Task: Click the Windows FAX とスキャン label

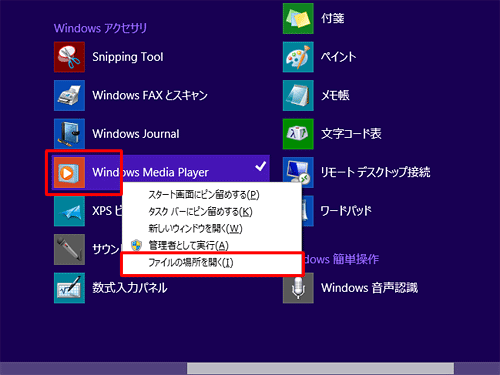Action: coord(150,95)
